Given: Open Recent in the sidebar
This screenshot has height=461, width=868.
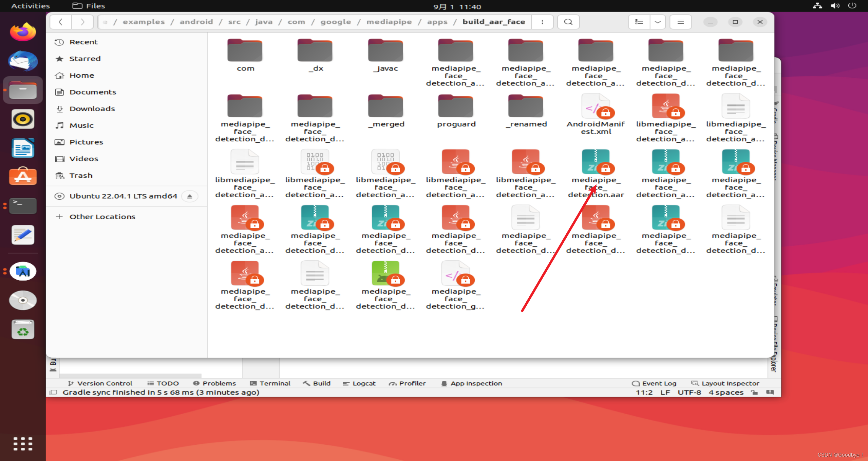Looking at the screenshot, I should pyautogui.click(x=127, y=42).
